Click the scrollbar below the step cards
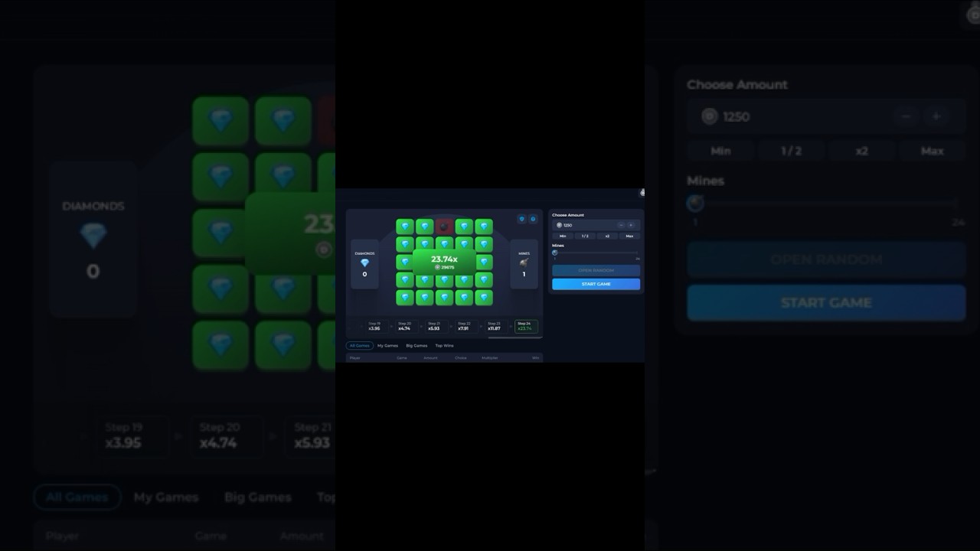Screen dimensions: 980x551 click(515, 337)
